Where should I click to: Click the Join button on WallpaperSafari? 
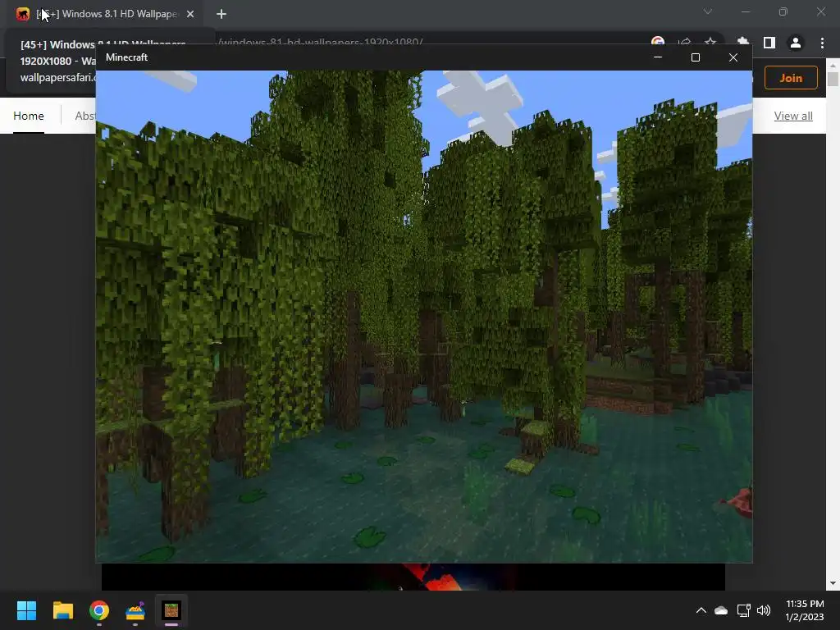click(791, 78)
